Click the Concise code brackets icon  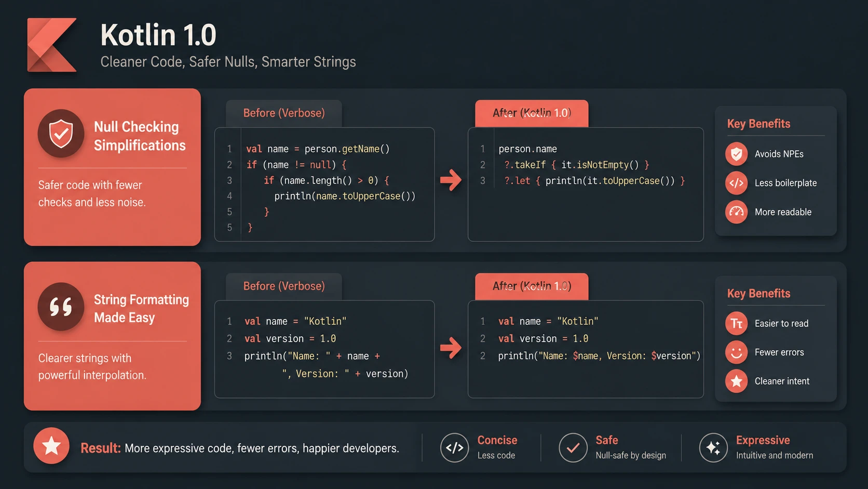coord(454,447)
